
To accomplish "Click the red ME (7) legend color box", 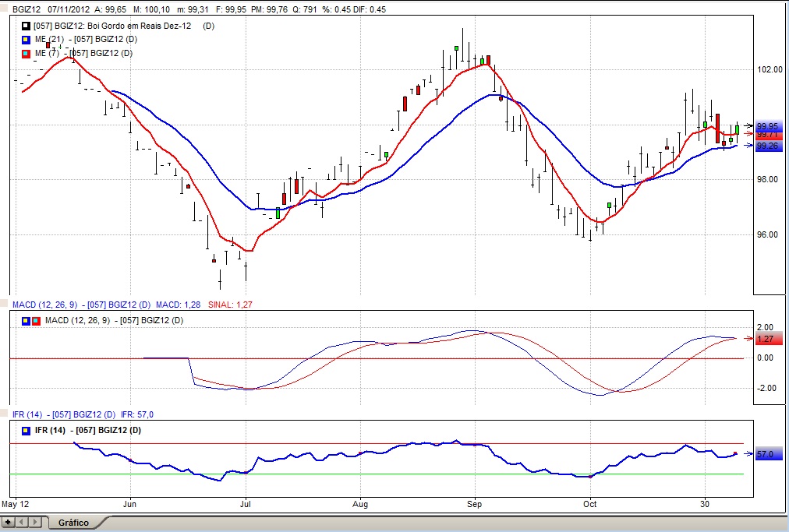I will (x=27, y=54).
